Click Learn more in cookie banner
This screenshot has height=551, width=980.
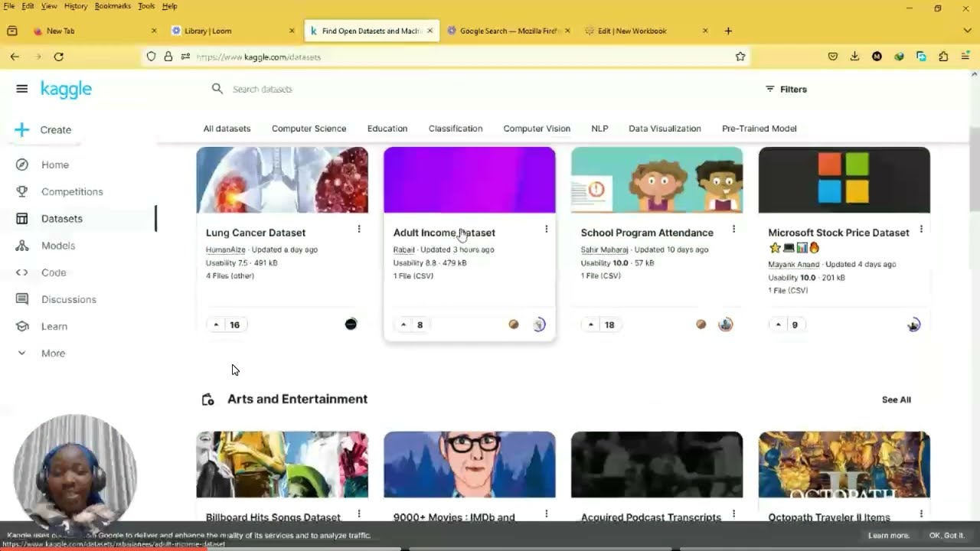888,536
